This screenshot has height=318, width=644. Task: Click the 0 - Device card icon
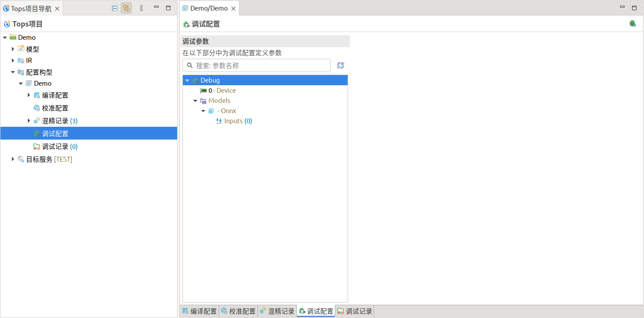(203, 91)
